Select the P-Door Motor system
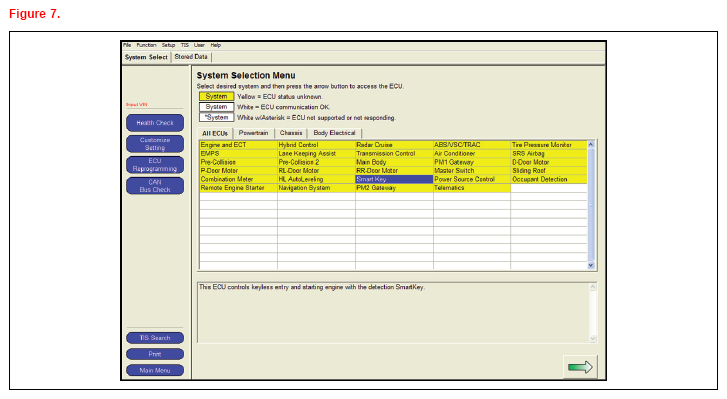 [x=238, y=171]
